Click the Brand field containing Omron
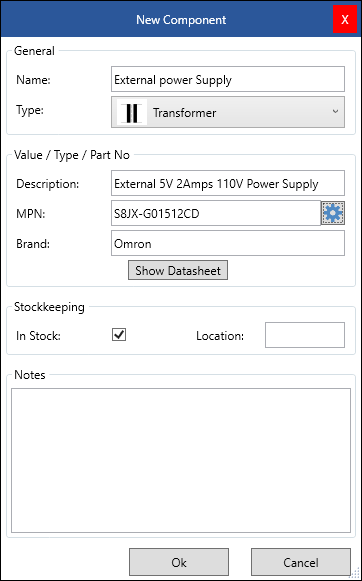The image size is (362, 581). point(228,243)
